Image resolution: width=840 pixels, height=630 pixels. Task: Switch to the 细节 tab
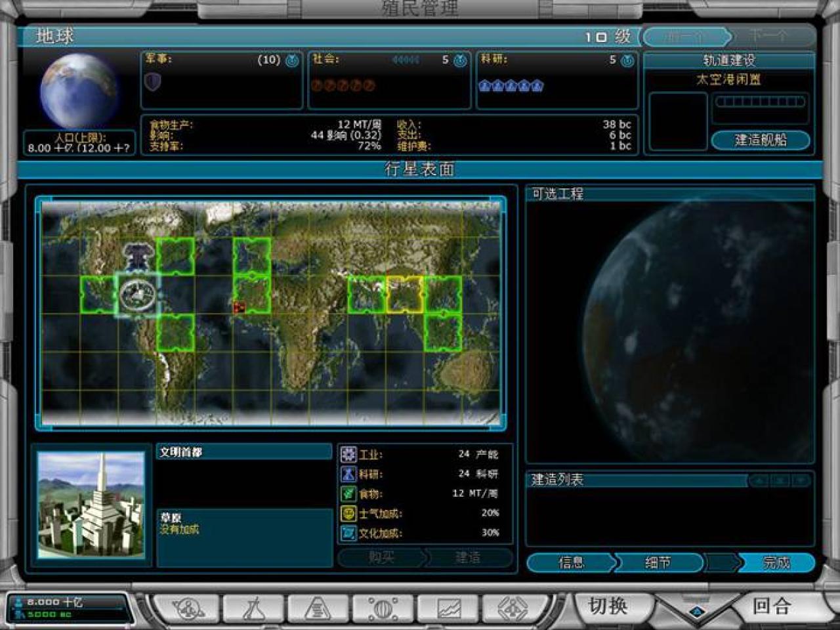(658, 562)
